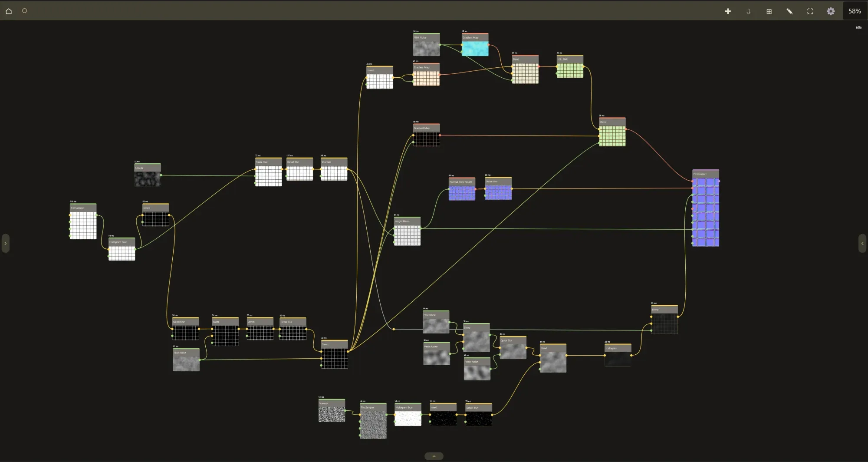Select the Levels node
Viewport: 868px width, 462px height.
[260, 329]
